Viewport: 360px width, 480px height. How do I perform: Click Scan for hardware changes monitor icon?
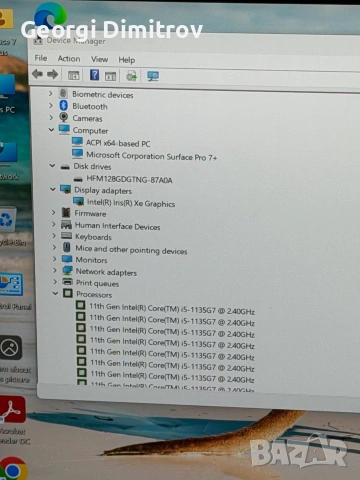153,77
